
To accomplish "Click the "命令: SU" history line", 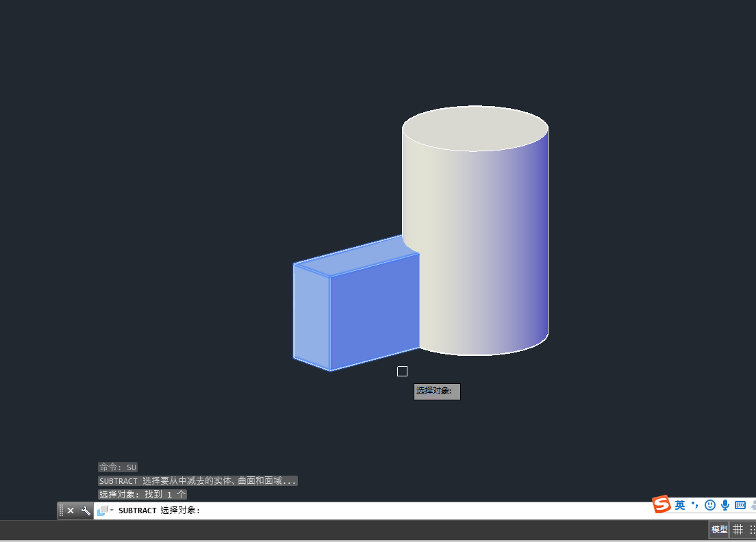I will point(118,467).
